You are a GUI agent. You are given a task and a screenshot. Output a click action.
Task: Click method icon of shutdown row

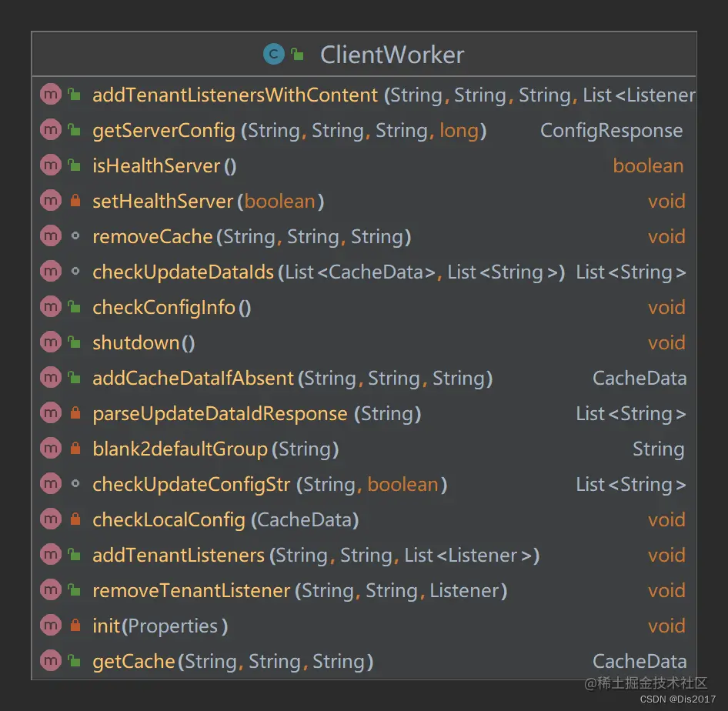(x=51, y=342)
